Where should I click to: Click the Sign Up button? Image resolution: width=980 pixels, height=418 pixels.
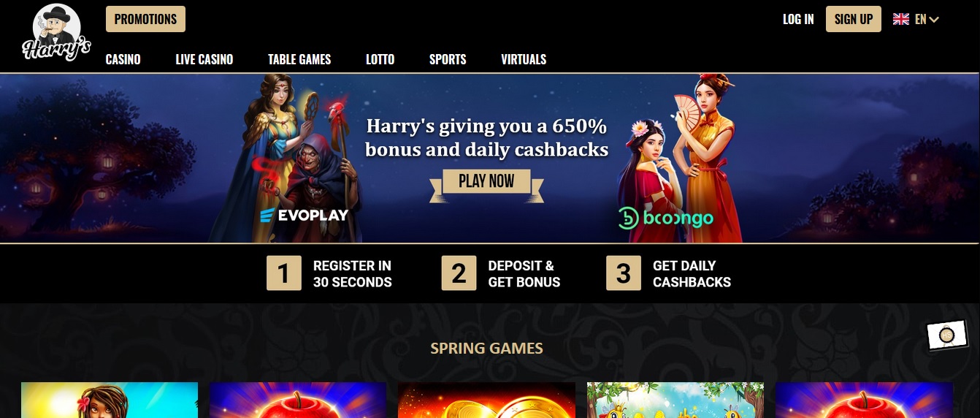[854, 19]
